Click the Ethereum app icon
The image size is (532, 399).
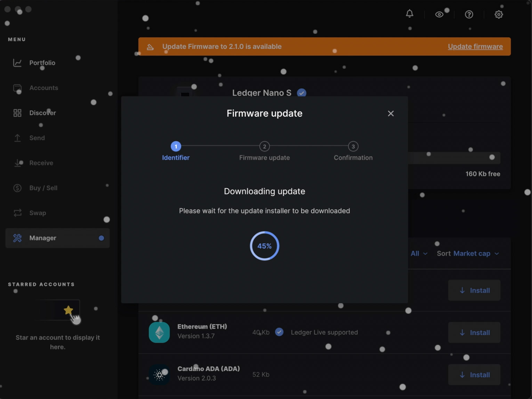click(x=159, y=333)
